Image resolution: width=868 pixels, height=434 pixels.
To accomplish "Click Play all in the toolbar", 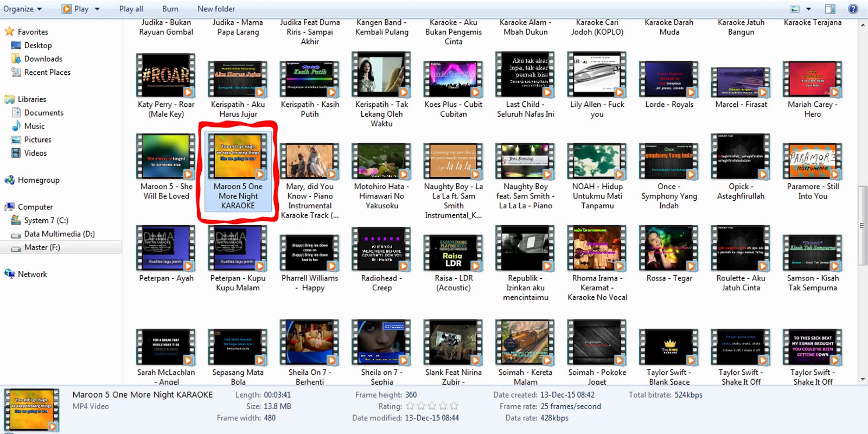I will pyautogui.click(x=131, y=9).
